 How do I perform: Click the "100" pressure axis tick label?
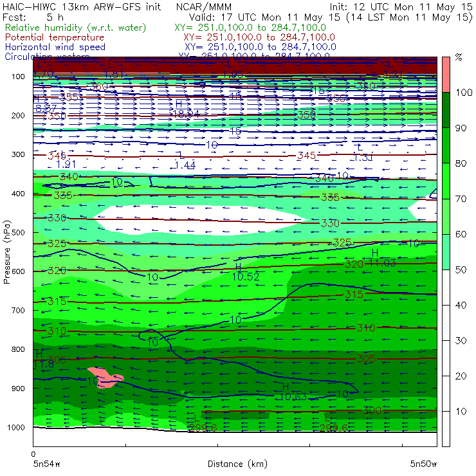tap(18, 77)
